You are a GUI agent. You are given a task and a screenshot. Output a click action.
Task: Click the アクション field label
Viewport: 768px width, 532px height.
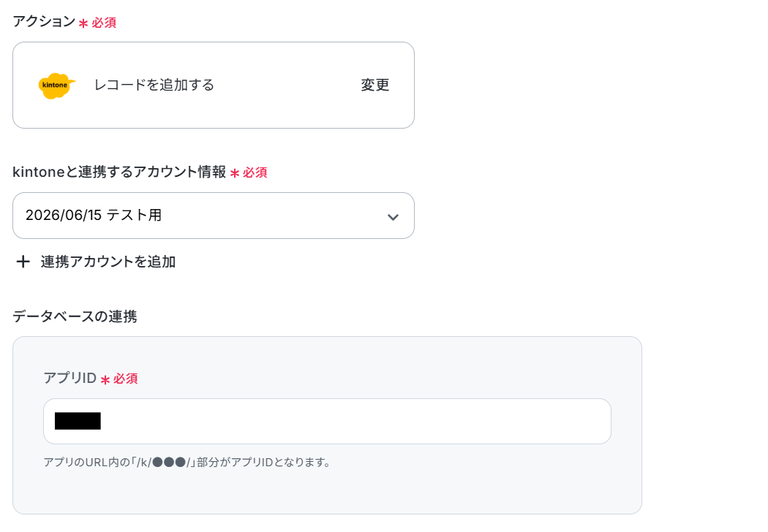tap(44, 21)
